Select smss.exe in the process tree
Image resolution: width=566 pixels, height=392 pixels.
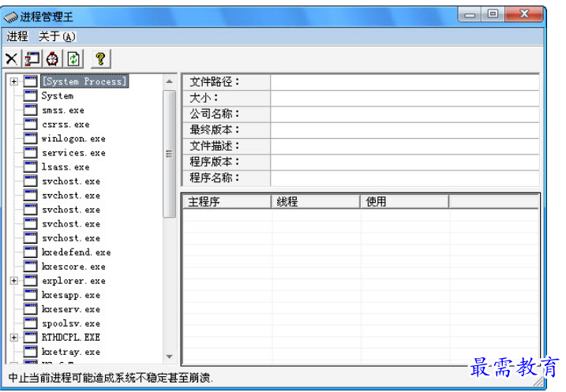tap(63, 110)
